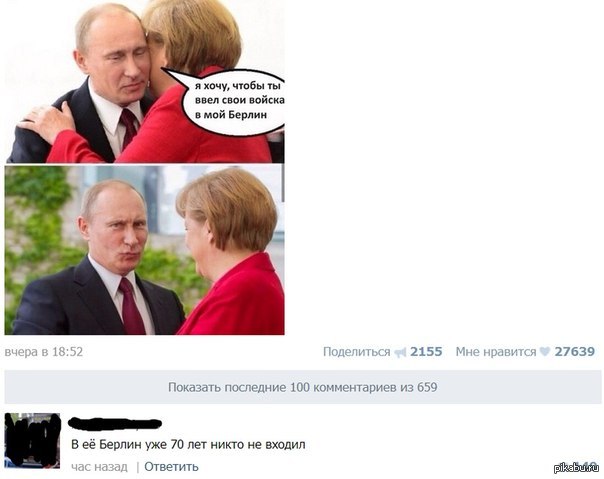Expand Показать последние 100 комментариев
This screenshot has width=604, height=479.
pos(303,387)
